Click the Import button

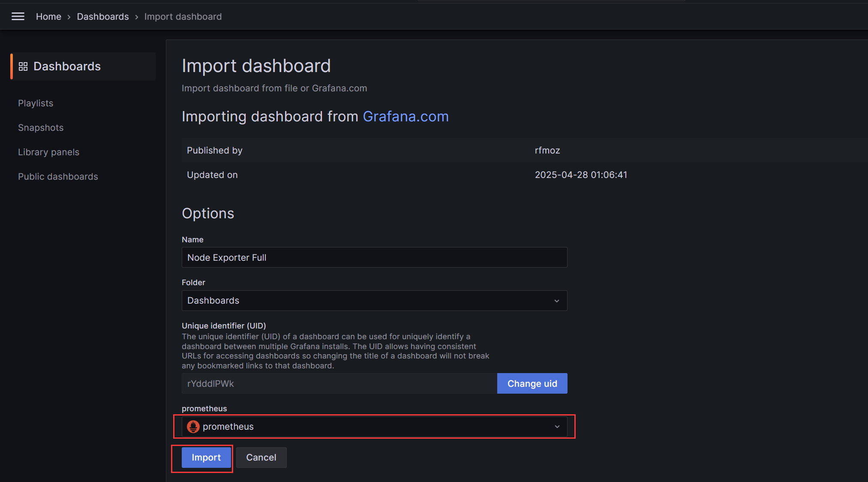pyautogui.click(x=206, y=458)
